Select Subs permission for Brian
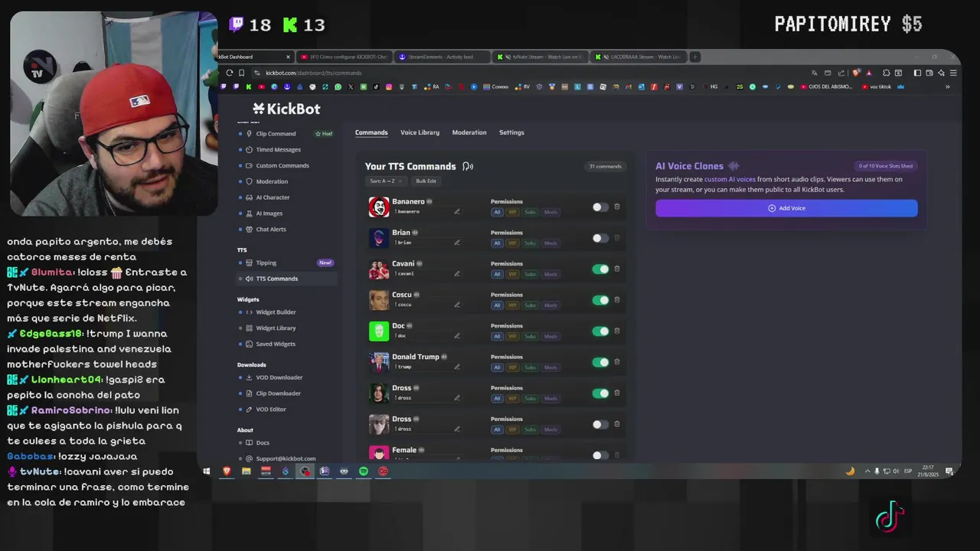Screen dimensions: 980x551 (x=530, y=243)
